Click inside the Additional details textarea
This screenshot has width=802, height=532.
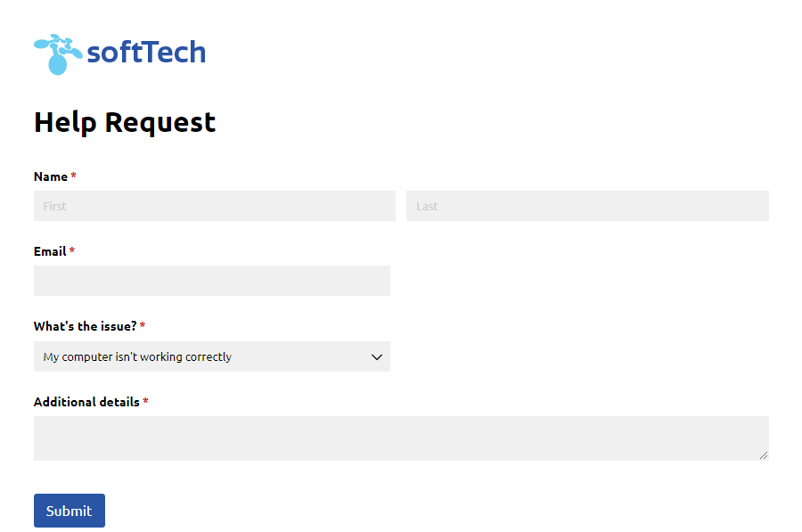coord(401,437)
